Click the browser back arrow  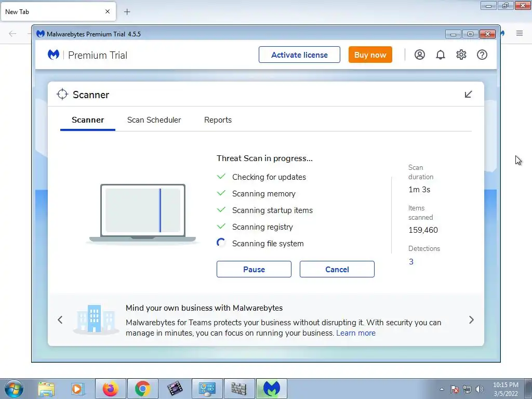point(12,33)
